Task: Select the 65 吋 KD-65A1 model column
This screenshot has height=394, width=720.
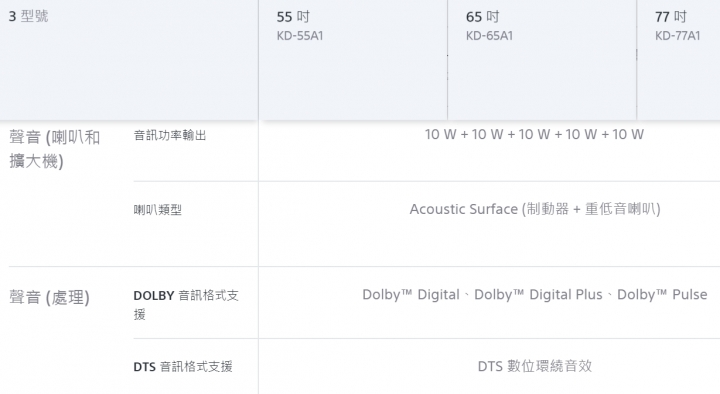Action: 542,60
